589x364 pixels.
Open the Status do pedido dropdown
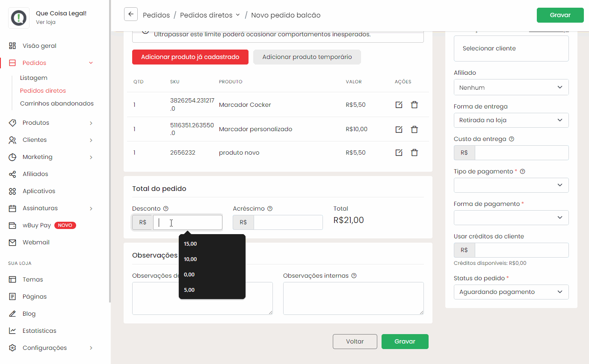511,292
